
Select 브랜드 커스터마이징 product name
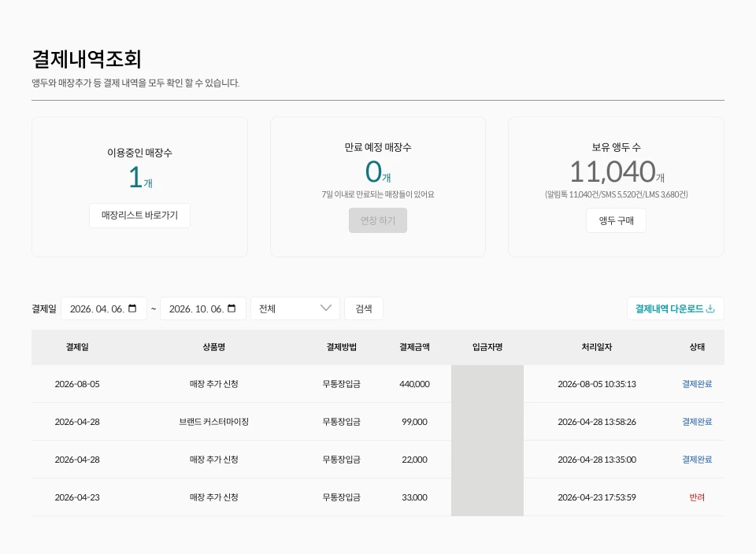[x=213, y=422]
